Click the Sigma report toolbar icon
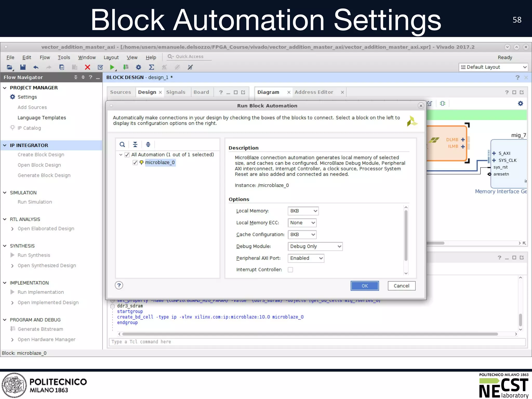This screenshot has height=399, width=532. point(151,67)
